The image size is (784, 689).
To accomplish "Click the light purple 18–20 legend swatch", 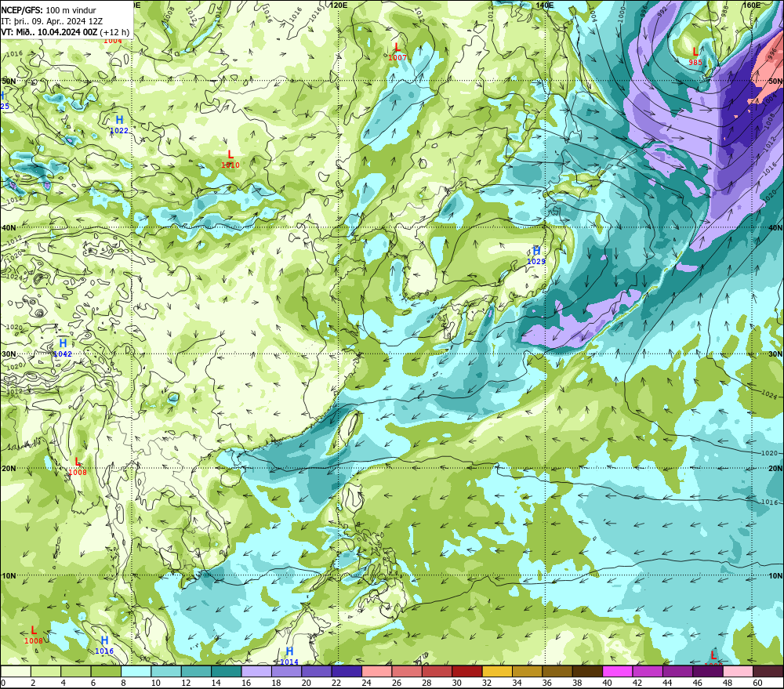I will (x=286, y=671).
